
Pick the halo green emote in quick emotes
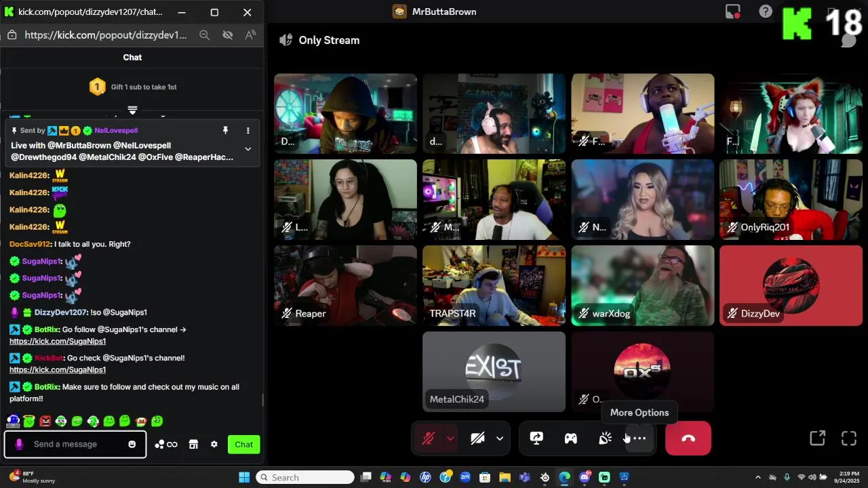28,421
